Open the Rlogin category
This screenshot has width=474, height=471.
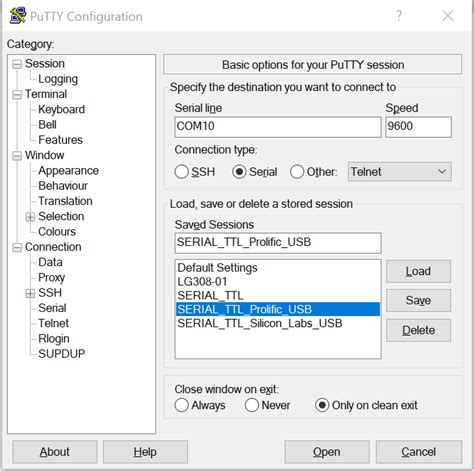pyautogui.click(x=54, y=339)
